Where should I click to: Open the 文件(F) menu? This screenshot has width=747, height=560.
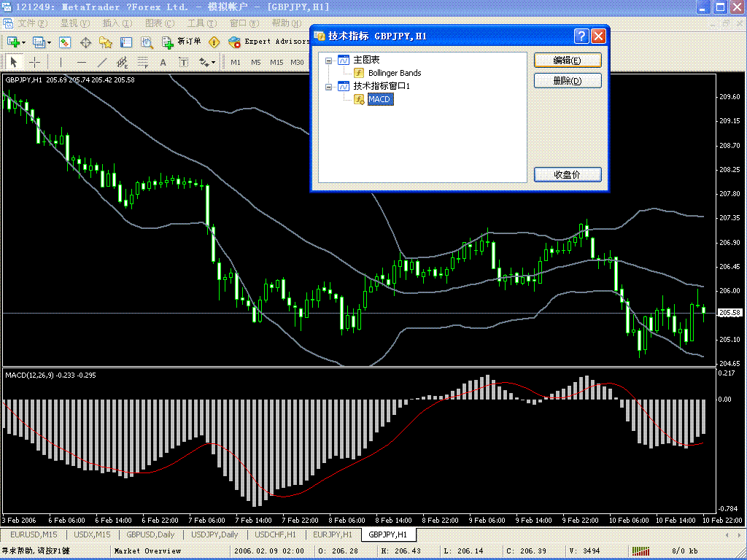(x=32, y=23)
